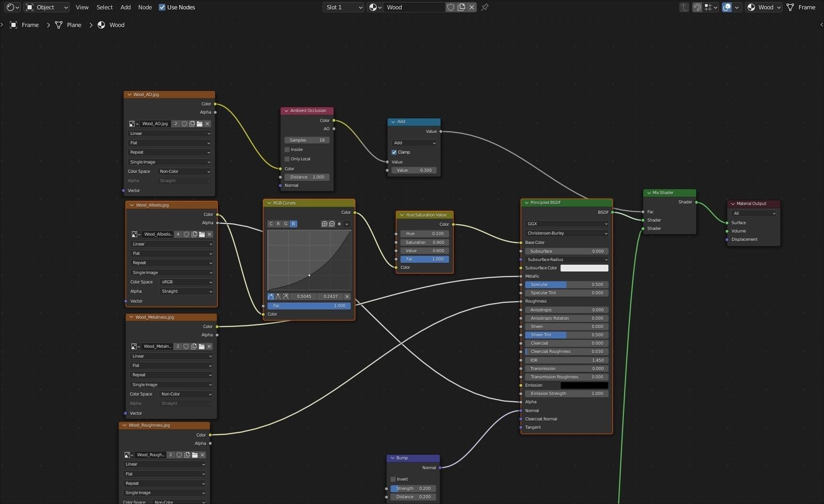Select the B channel in RGB Curves
The image size is (824, 504).
point(293,224)
